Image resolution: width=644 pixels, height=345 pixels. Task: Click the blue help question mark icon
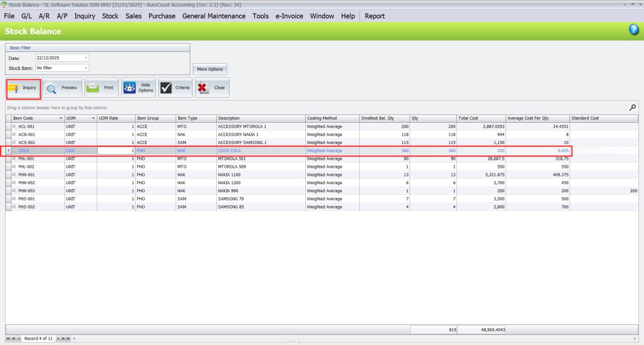click(634, 29)
